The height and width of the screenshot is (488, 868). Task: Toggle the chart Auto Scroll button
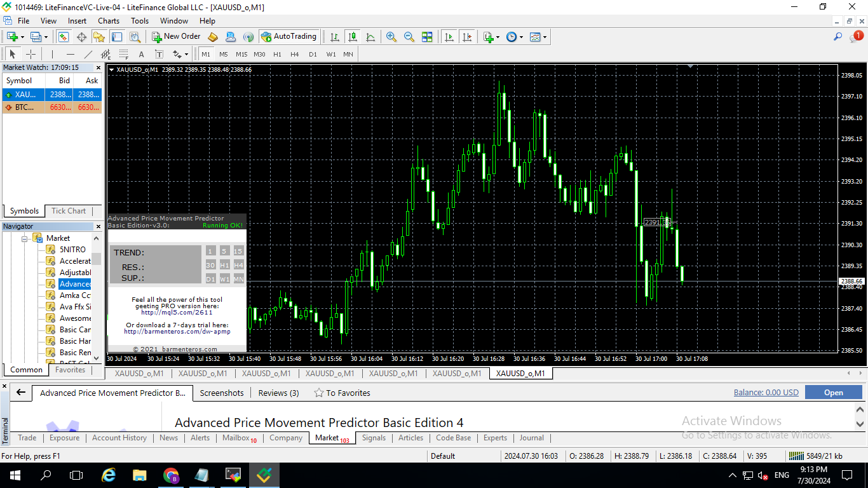pyautogui.click(x=450, y=37)
